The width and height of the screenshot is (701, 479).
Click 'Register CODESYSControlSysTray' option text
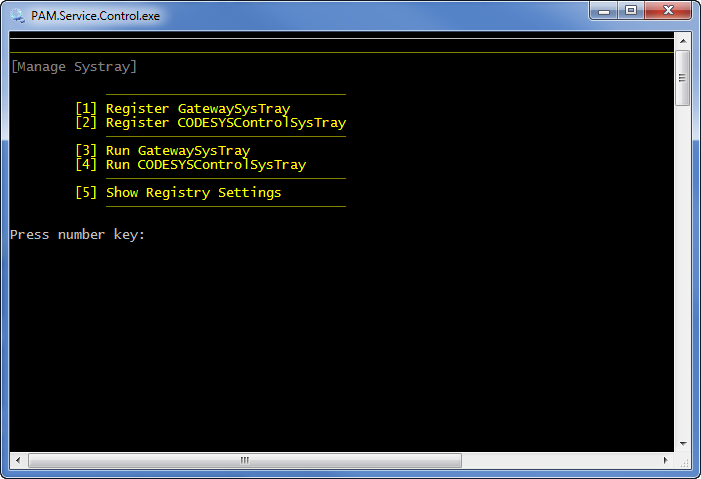pyautogui.click(x=226, y=123)
